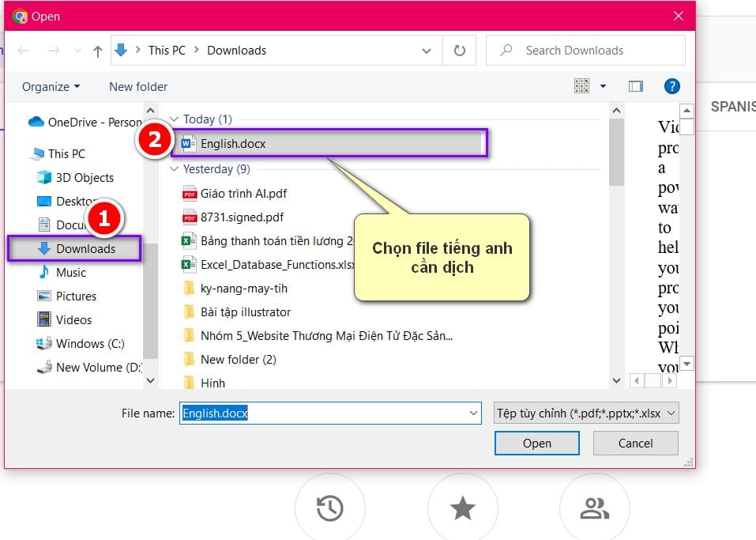Image resolution: width=756 pixels, height=540 pixels.
Task: Click preview pane scroll down arrow
Action: [687, 364]
